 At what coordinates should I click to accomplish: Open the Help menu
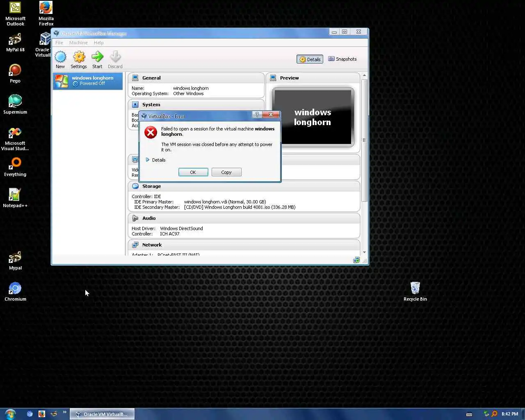click(x=98, y=43)
